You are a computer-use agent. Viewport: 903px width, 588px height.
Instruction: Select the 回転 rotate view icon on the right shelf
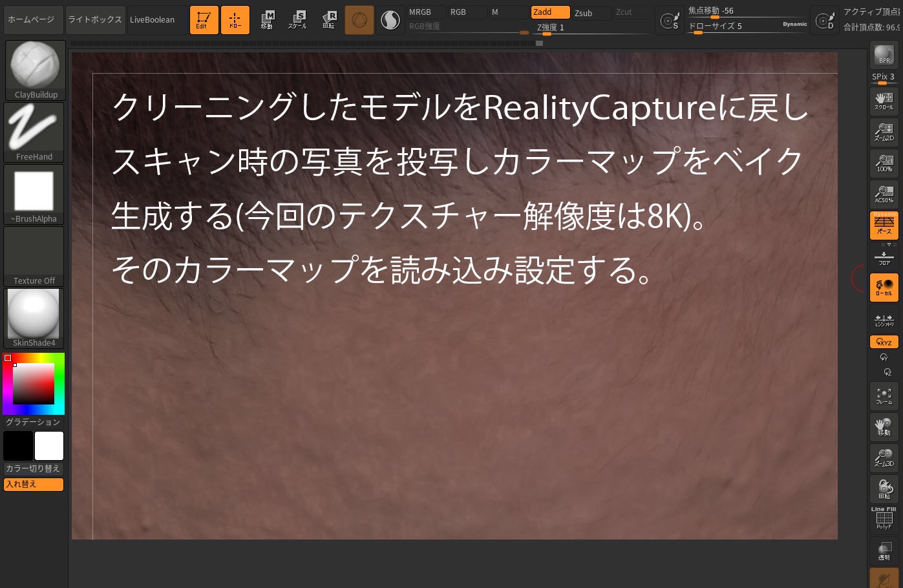(884, 489)
